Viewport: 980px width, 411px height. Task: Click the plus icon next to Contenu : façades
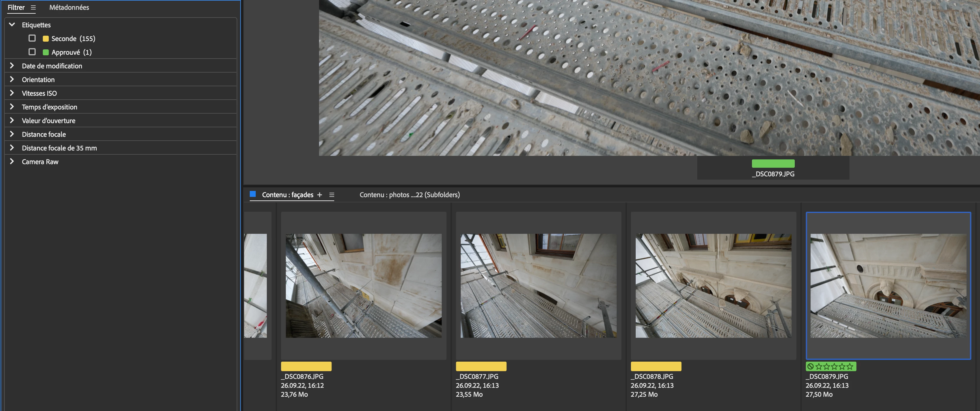pyautogui.click(x=320, y=195)
